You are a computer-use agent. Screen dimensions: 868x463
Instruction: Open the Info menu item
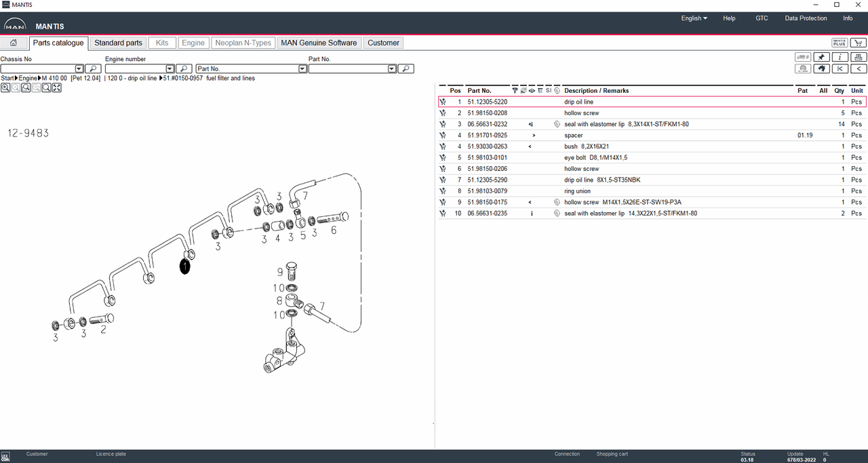point(848,18)
